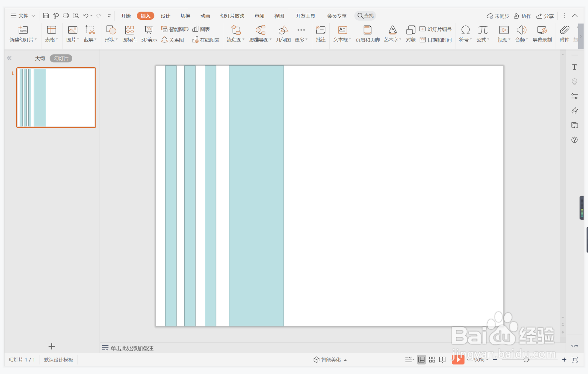
Task: Open the 设计 ribbon tab
Action: tap(165, 16)
